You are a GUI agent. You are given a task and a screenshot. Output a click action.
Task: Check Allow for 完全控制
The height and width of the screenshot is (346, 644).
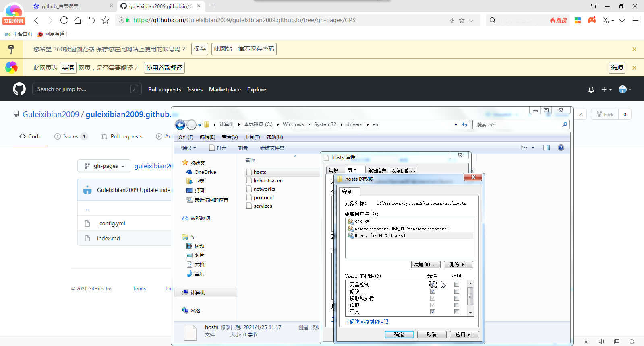(433, 284)
